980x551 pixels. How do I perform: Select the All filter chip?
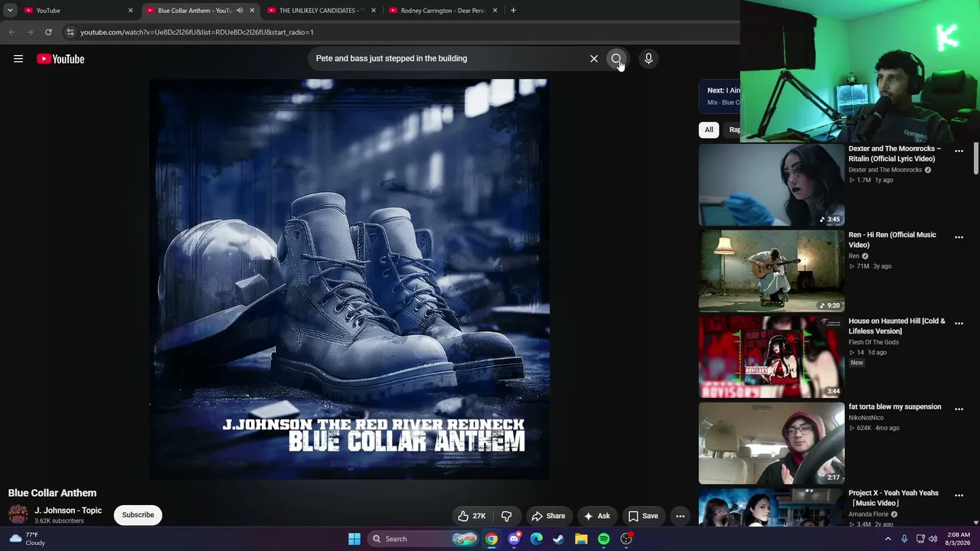coord(709,130)
